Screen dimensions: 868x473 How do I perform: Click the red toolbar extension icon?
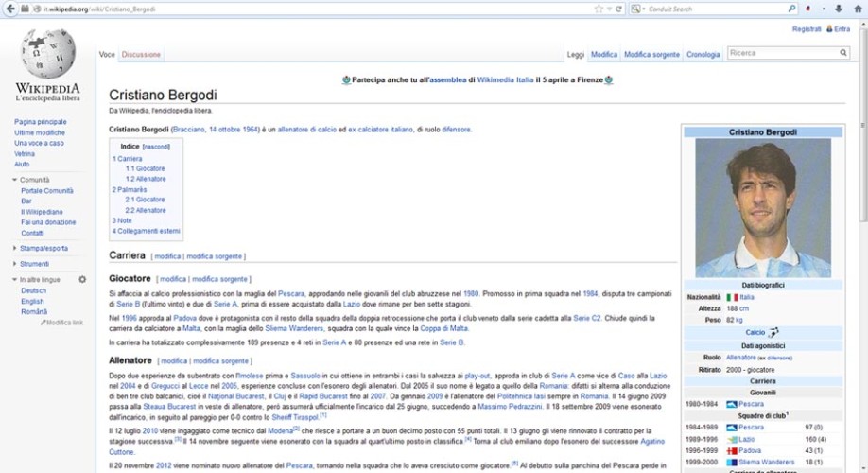point(808,9)
